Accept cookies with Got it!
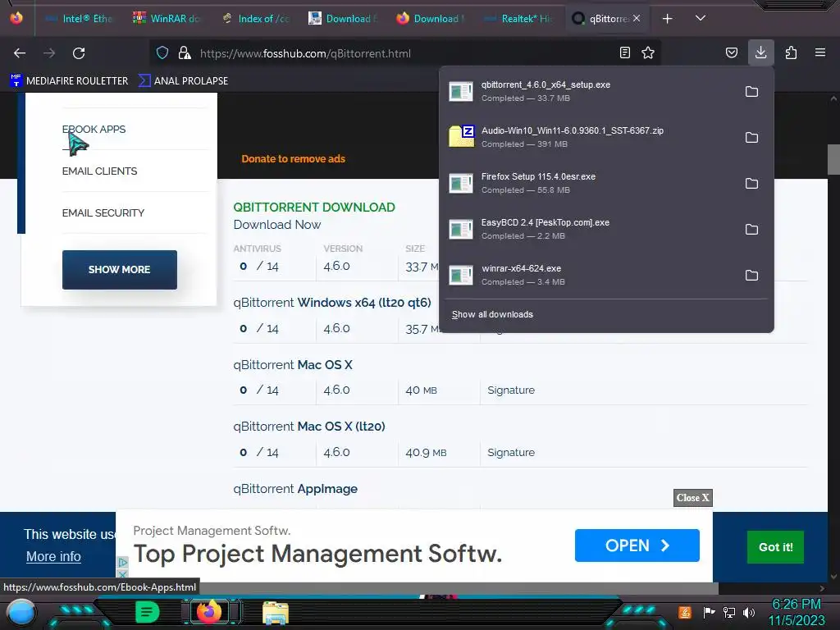This screenshot has height=630, width=840. pos(775,547)
